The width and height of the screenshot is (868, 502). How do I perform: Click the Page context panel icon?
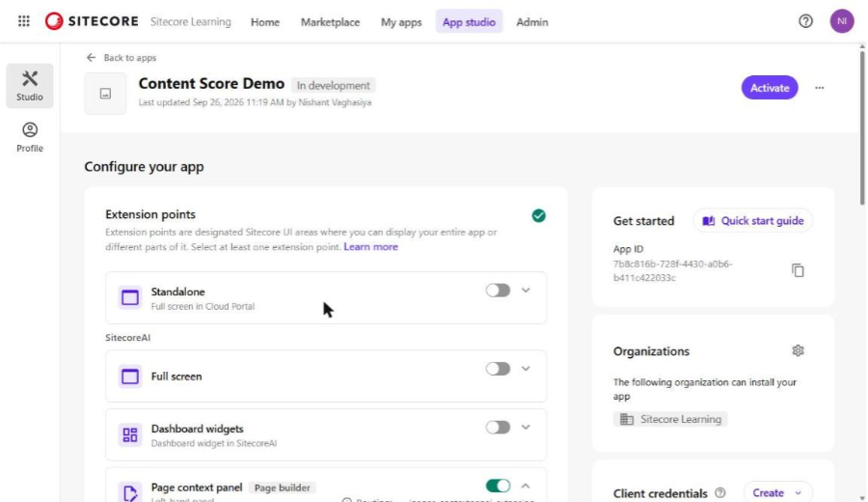130,492
